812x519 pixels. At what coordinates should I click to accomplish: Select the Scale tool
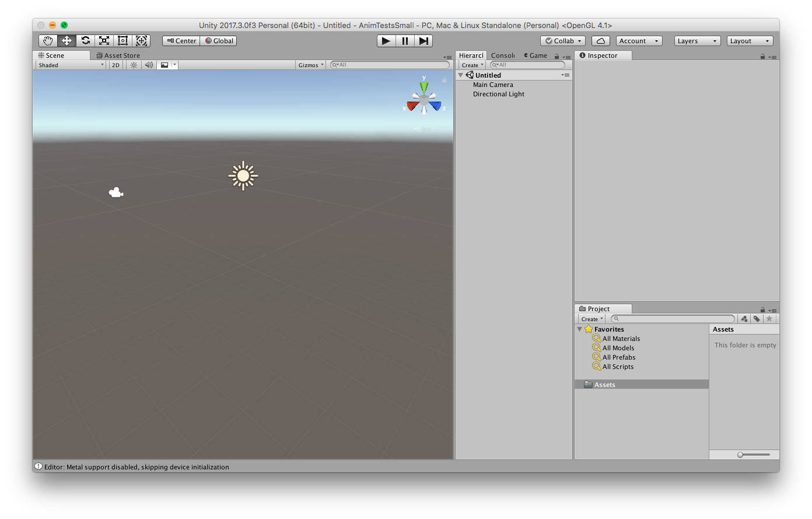click(103, 40)
